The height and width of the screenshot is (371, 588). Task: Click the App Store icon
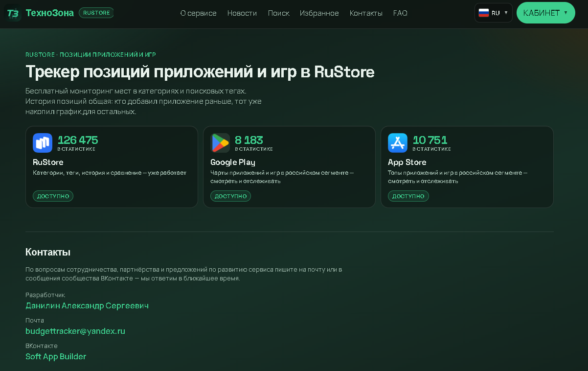[x=398, y=143]
